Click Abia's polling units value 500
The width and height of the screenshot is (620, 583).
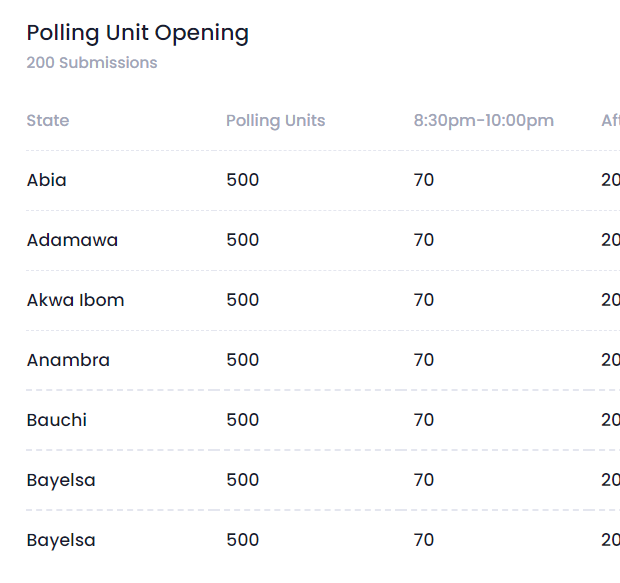(242, 181)
